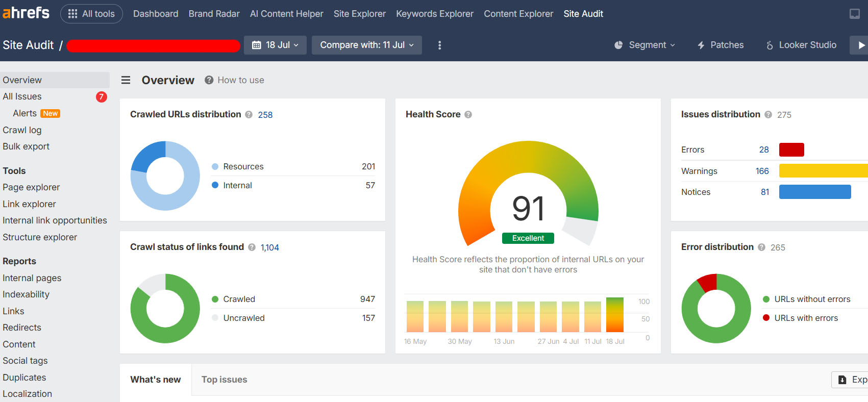
Task: Click the 258 crawled URLs count
Action: click(x=265, y=115)
